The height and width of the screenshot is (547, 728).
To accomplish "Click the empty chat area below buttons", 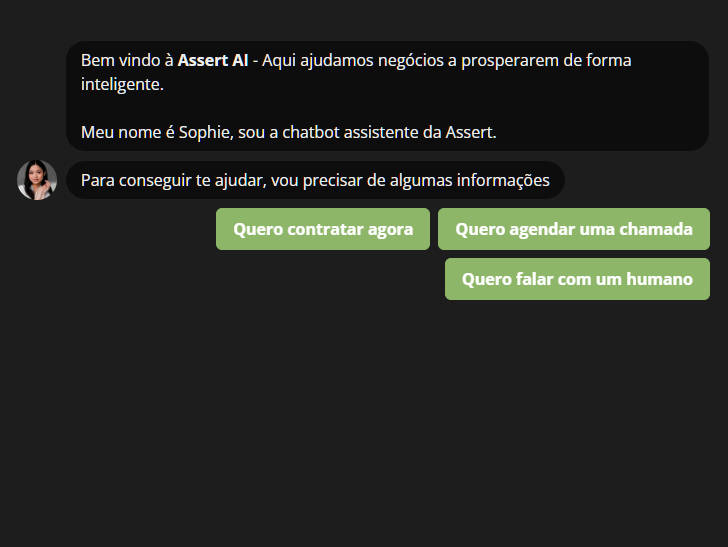I will point(364,420).
